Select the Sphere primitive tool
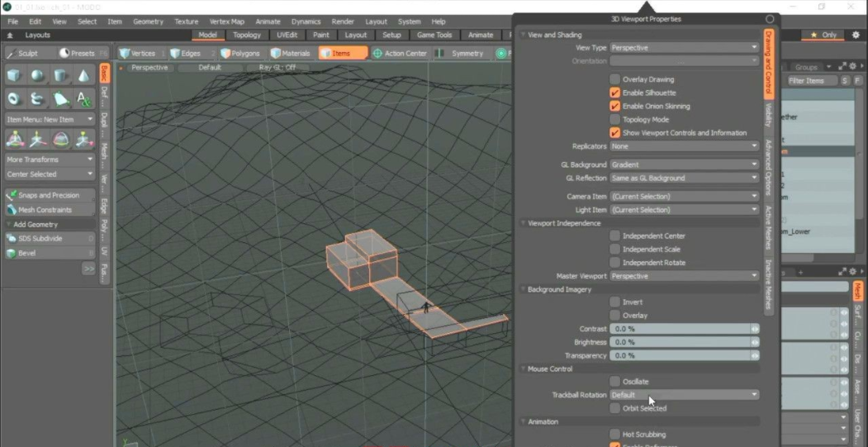 click(x=37, y=76)
